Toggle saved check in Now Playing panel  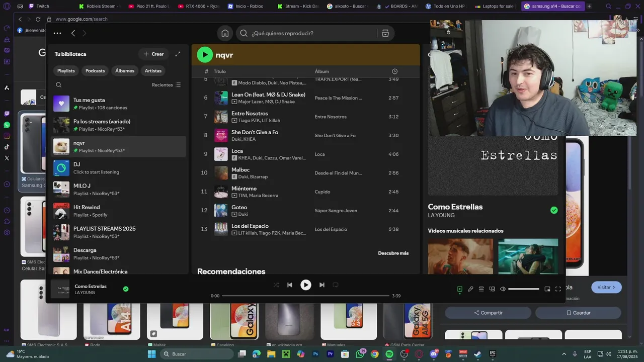554,210
